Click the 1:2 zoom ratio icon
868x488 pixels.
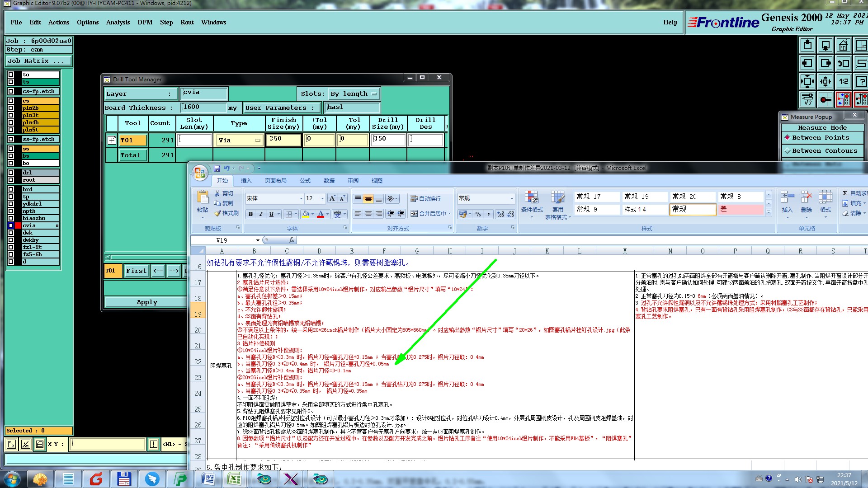click(843, 81)
